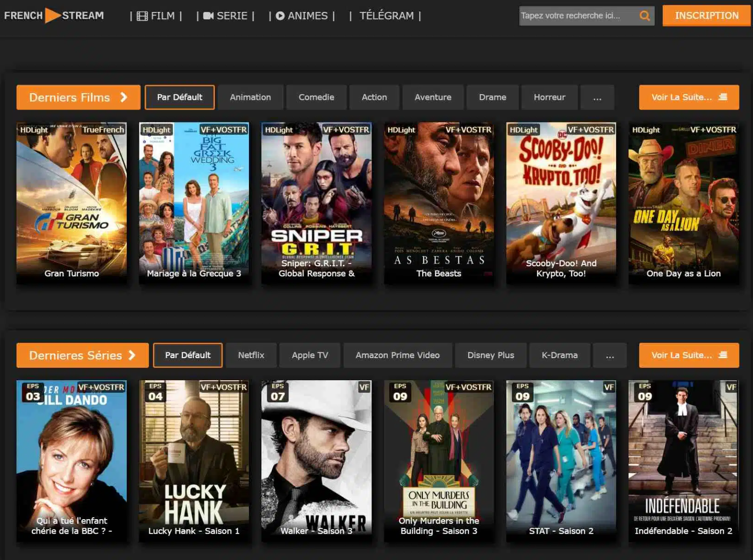This screenshot has height=560, width=753.
Task: Expand more series categories with ellipsis
Action: click(610, 355)
